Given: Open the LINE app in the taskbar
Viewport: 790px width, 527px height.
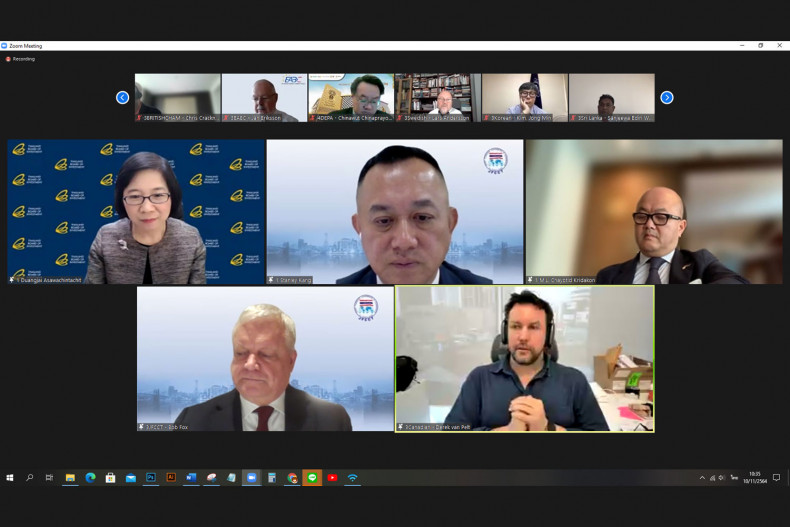Looking at the screenshot, I should click(312, 478).
